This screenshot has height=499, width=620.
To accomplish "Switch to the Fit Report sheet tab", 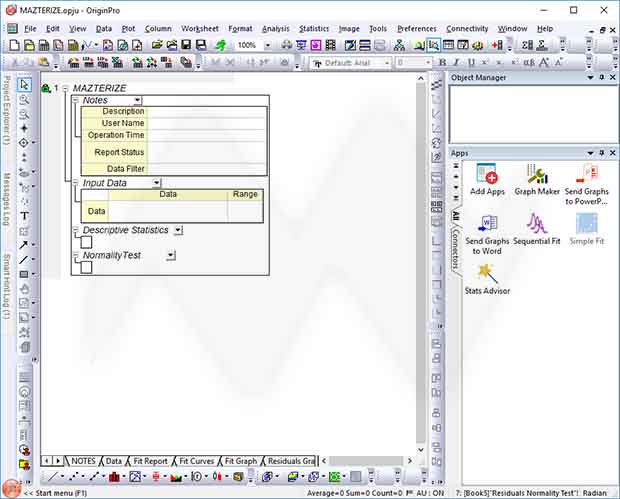I will click(x=150, y=461).
